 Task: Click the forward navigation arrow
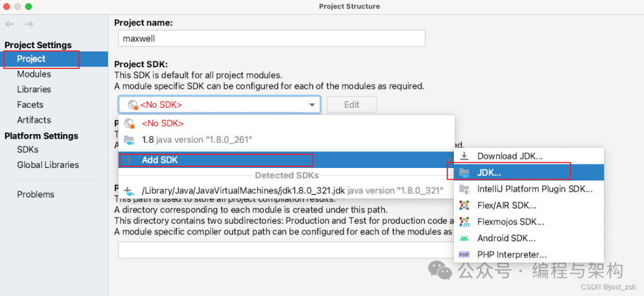point(29,24)
